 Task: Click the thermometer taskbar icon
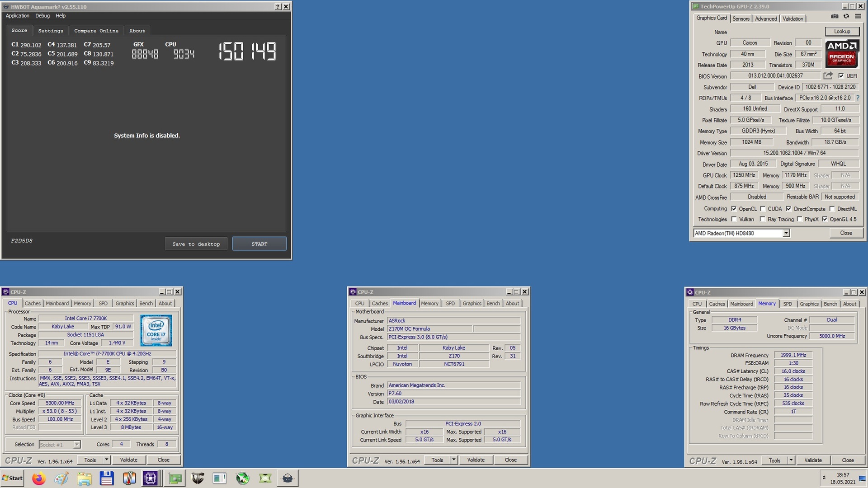(129, 478)
